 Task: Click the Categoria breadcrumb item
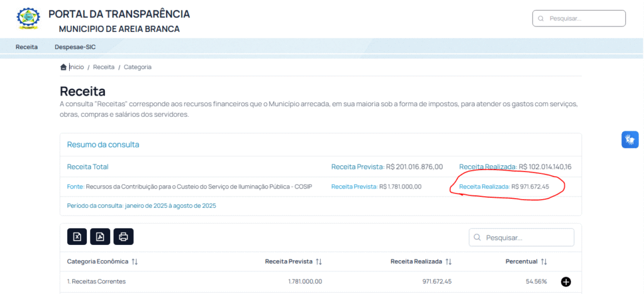(138, 67)
